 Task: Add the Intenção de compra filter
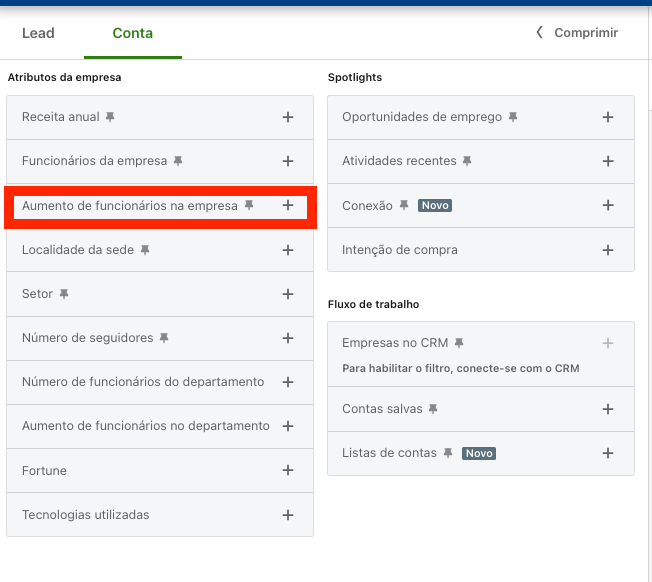608,250
